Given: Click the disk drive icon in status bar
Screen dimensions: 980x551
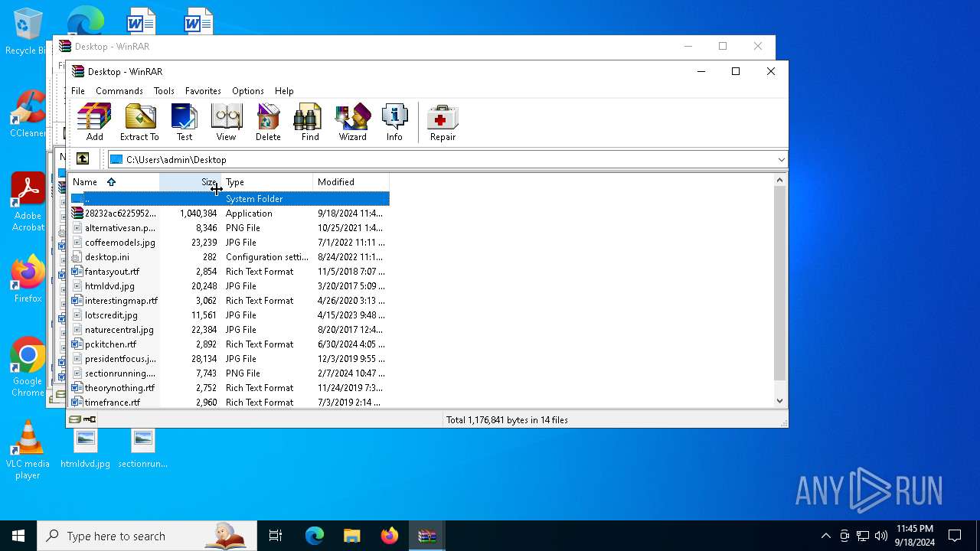Looking at the screenshot, I should tap(74, 419).
